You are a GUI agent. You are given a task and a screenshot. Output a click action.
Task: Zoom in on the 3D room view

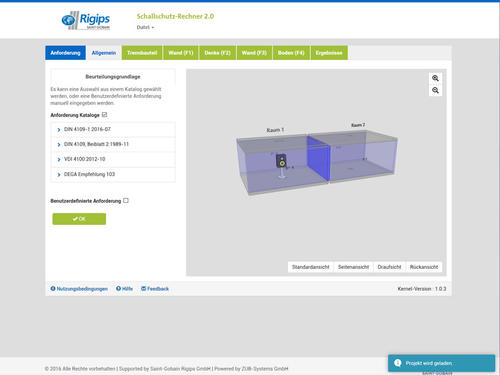[x=435, y=78]
